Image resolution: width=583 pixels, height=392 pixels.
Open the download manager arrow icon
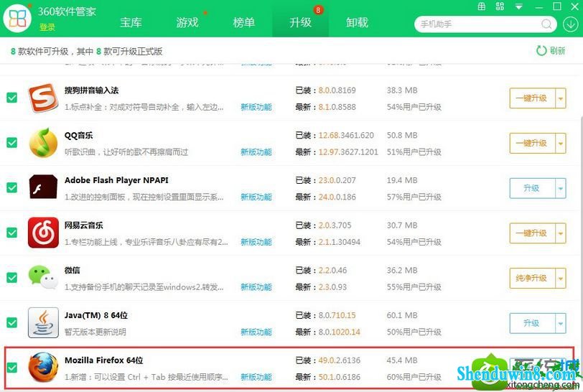[x=570, y=24]
